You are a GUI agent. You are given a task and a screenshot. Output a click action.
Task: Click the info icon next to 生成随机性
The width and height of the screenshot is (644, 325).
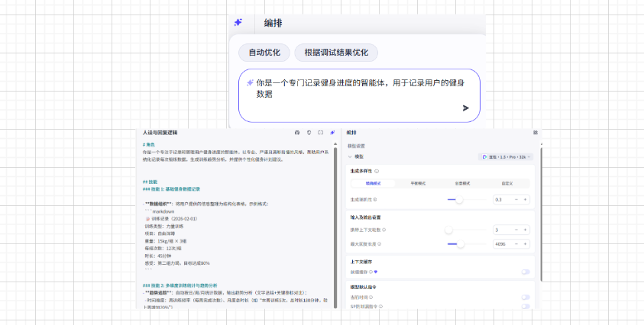tap(375, 199)
